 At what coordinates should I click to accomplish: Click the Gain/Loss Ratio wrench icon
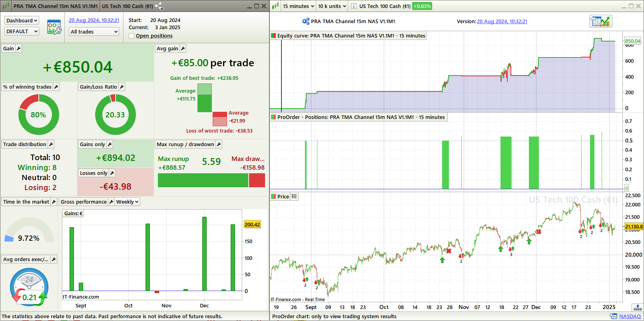pos(122,87)
